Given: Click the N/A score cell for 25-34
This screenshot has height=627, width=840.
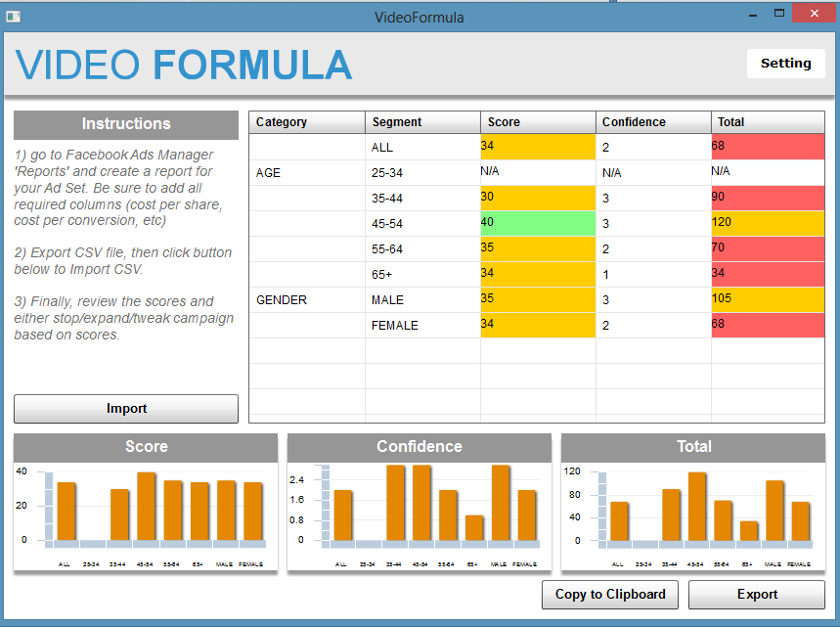Looking at the screenshot, I should click(538, 172).
